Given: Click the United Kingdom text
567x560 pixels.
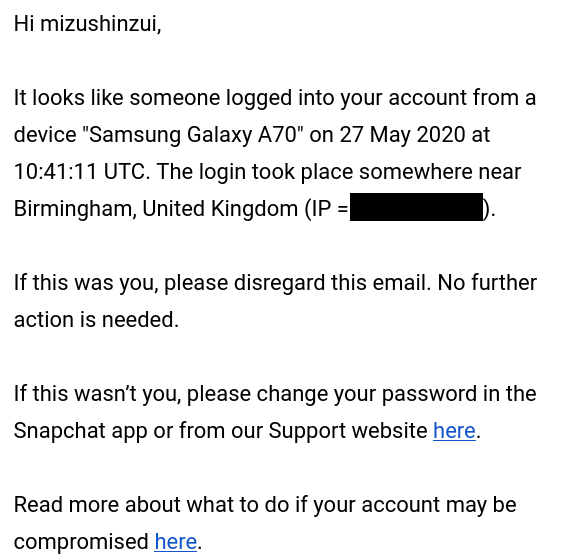Looking at the screenshot, I should pos(219,209).
